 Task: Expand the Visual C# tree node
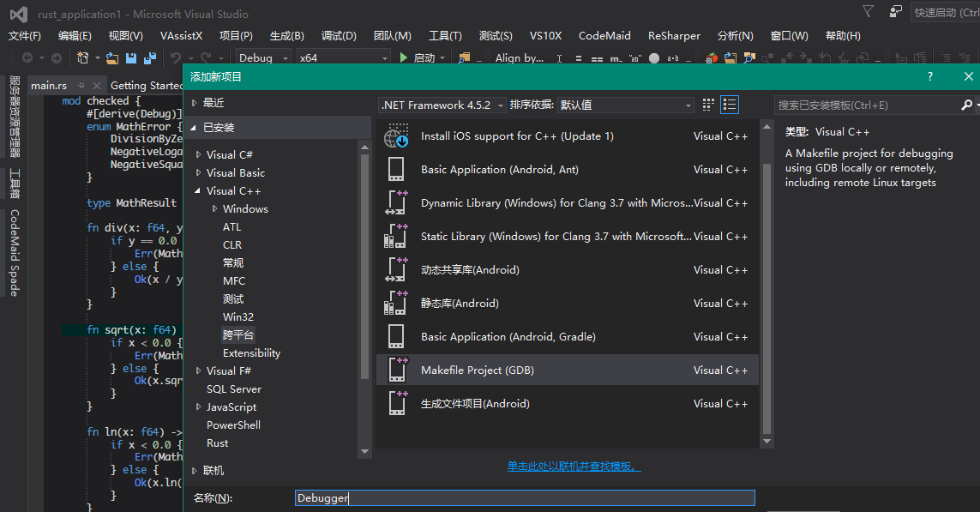(199, 155)
